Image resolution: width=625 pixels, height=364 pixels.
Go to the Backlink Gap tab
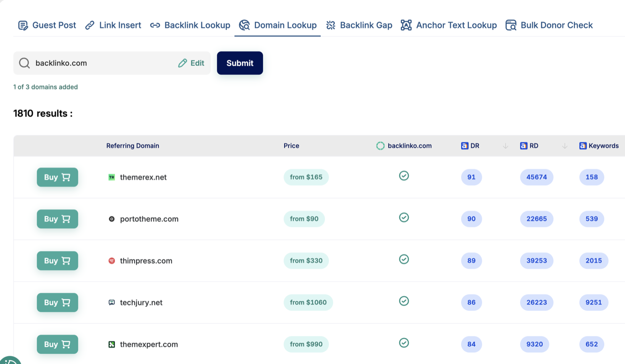click(359, 25)
